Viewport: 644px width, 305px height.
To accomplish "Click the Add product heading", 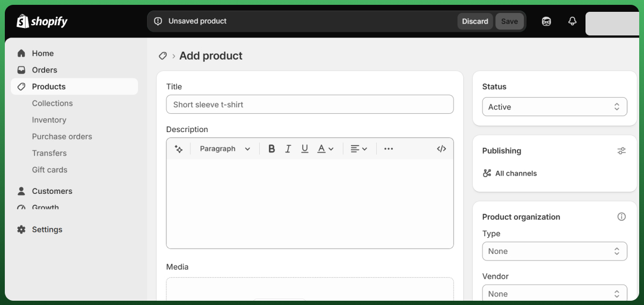I will pyautogui.click(x=211, y=56).
